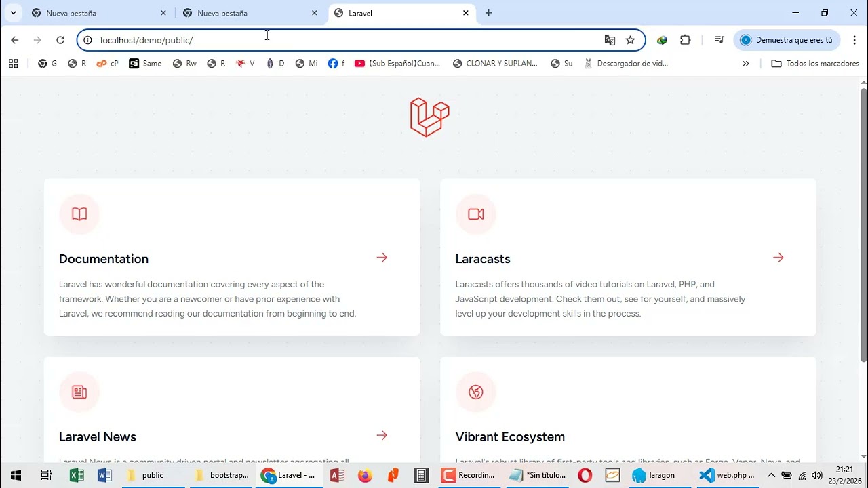Switch to the second Nueva pestaña tab
868x488 pixels.
click(x=250, y=13)
